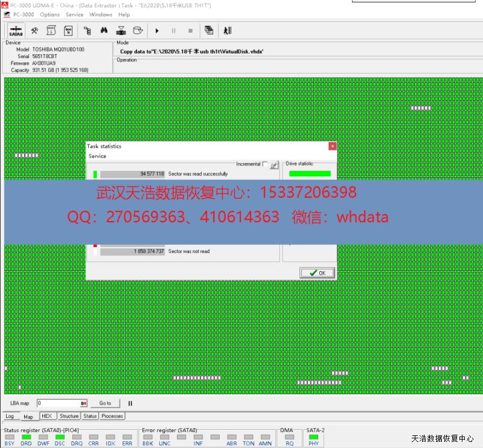This screenshot has width=483, height=448.
Task: Open the Options menu
Action: [50, 14]
